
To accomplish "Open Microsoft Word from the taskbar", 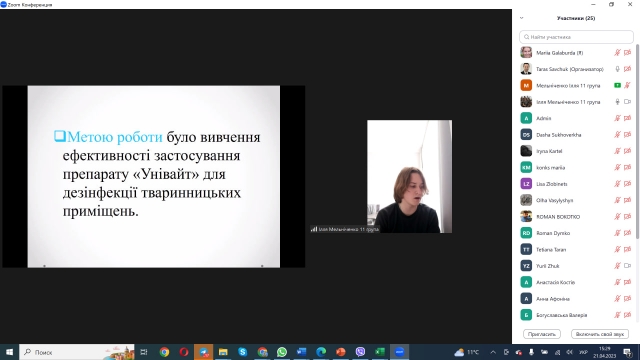I will 301,352.
